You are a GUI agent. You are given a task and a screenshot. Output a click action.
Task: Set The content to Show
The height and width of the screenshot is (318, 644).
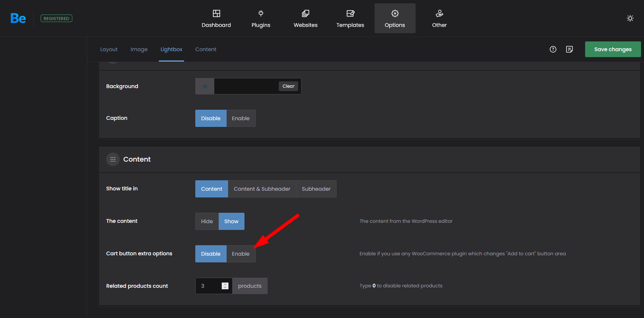pyautogui.click(x=231, y=221)
